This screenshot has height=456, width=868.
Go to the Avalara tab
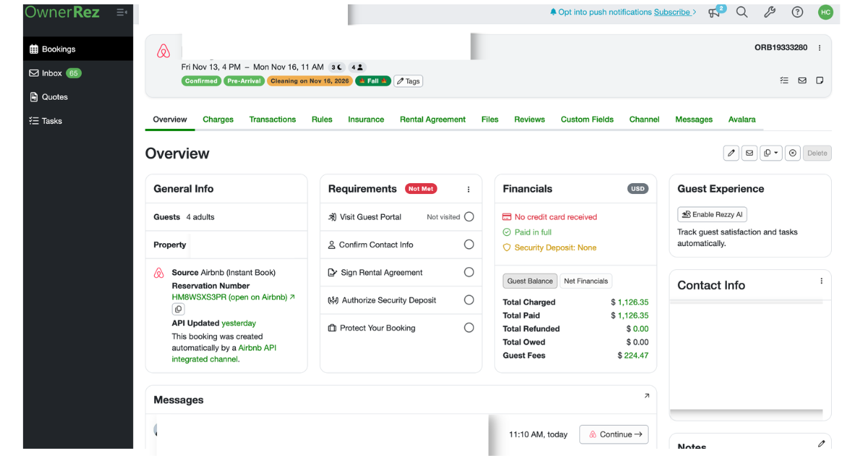741,119
